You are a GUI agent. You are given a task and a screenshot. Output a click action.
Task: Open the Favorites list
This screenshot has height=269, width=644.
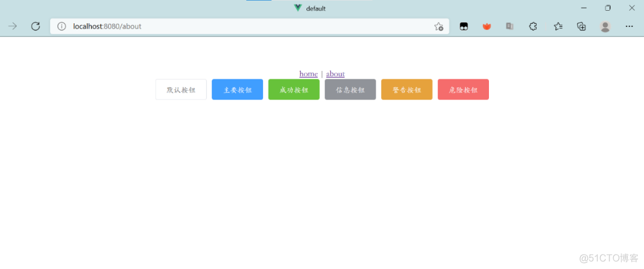[x=558, y=26]
